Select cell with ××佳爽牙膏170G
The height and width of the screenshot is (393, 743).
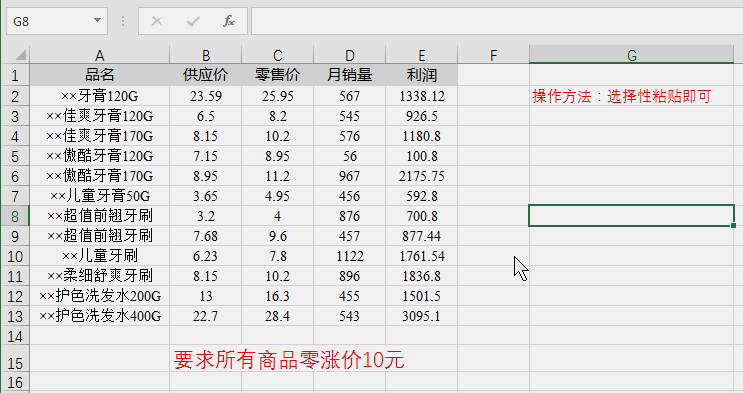point(100,136)
